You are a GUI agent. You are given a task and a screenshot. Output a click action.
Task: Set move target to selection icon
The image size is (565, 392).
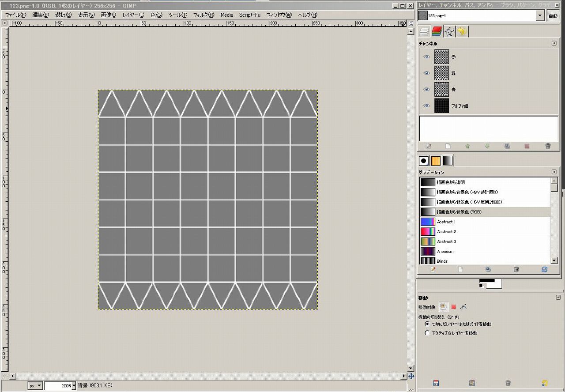click(453, 307)
